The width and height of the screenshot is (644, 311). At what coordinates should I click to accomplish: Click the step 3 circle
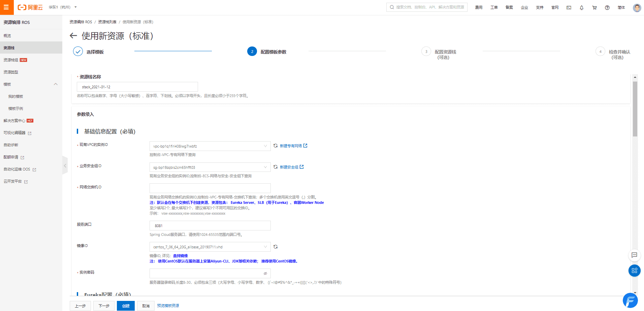pyautogui.click(x=426, y=51)
